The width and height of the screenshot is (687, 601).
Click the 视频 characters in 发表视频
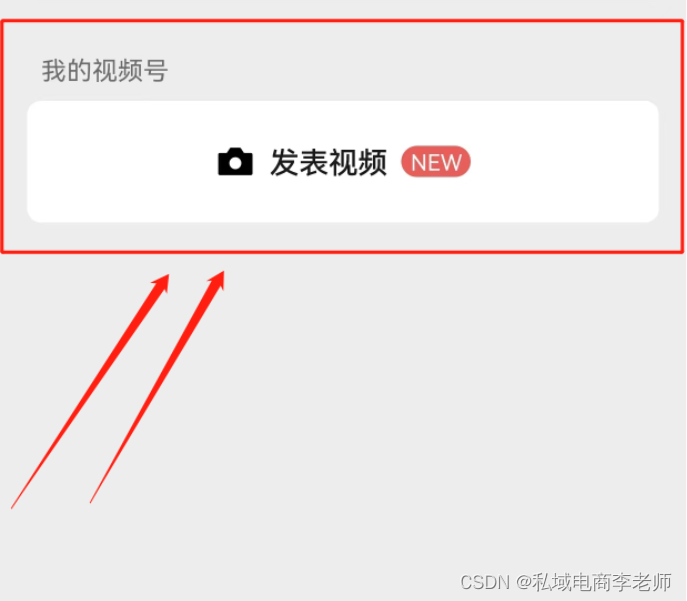point(358,162)
